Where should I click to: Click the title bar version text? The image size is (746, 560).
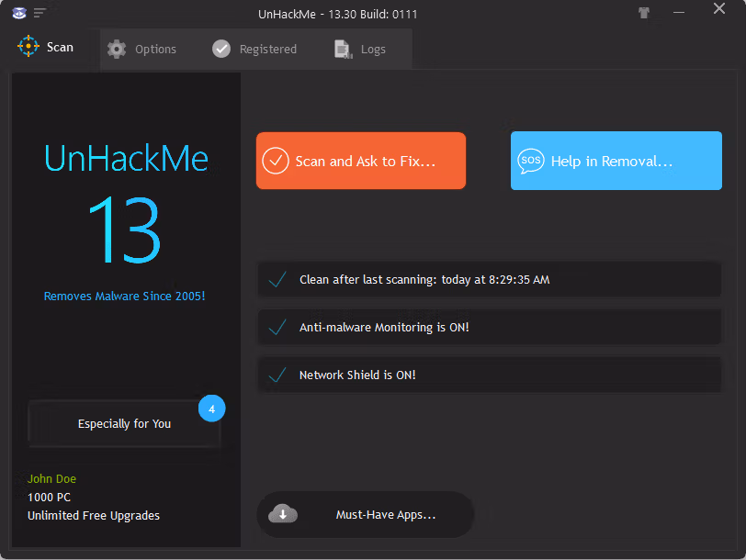point(338,15)
